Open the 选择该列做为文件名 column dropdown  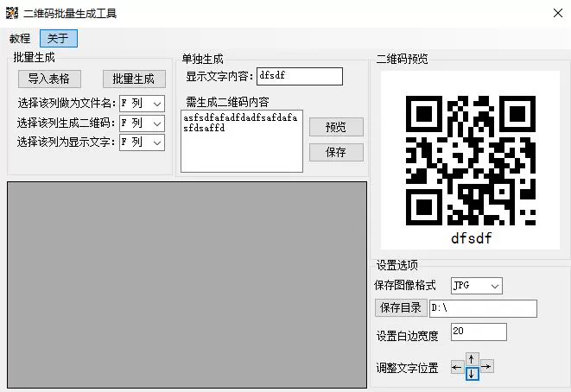(142, 104)
